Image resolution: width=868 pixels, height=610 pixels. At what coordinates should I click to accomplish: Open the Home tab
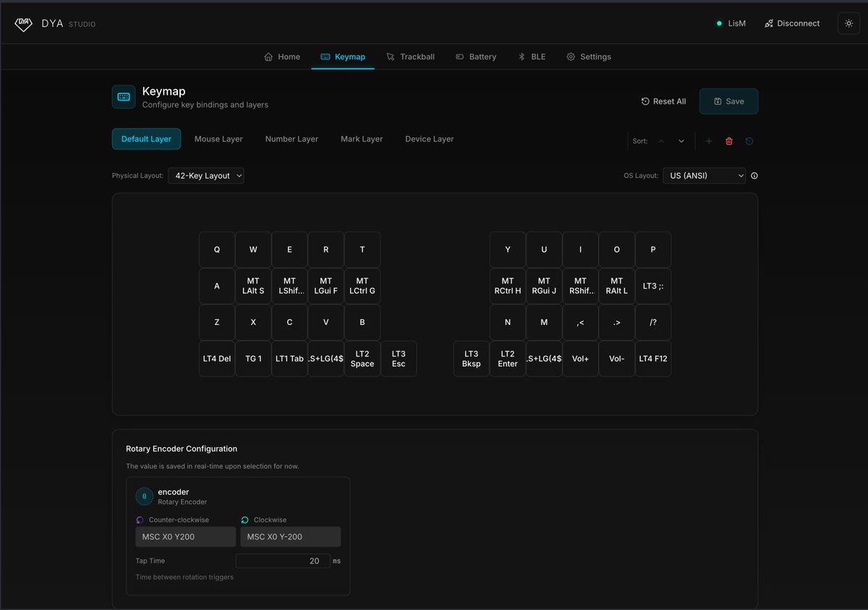282,56
